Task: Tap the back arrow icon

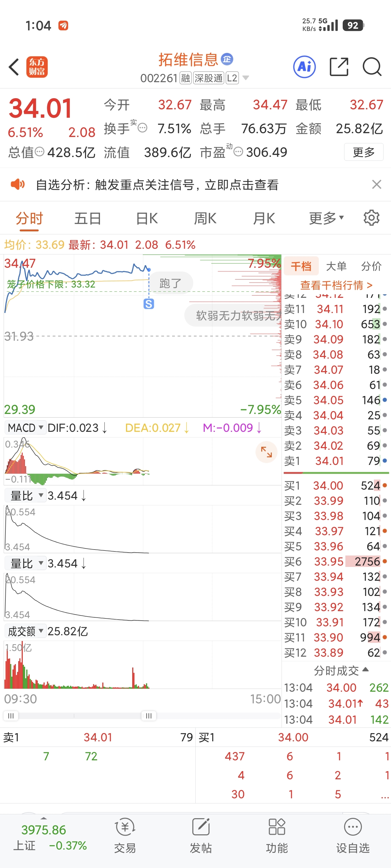Action: tap(14, 67)
